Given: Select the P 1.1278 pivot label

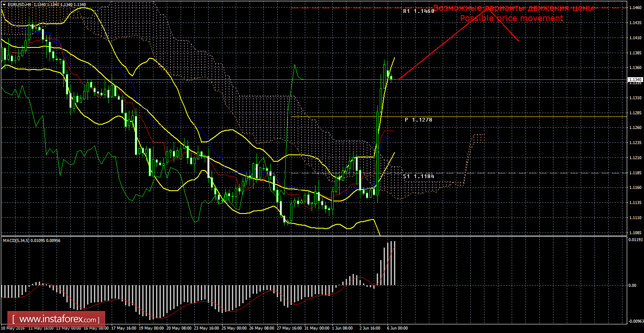Looking at the screenshot, I should pos(418,120).
